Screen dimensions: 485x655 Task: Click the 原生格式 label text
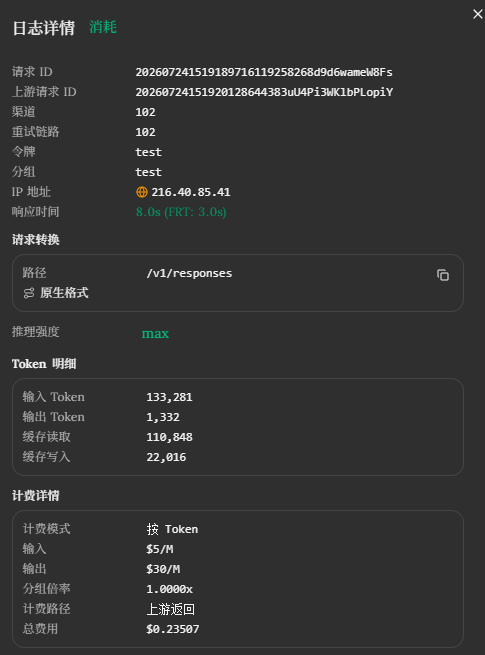(64, 293)
